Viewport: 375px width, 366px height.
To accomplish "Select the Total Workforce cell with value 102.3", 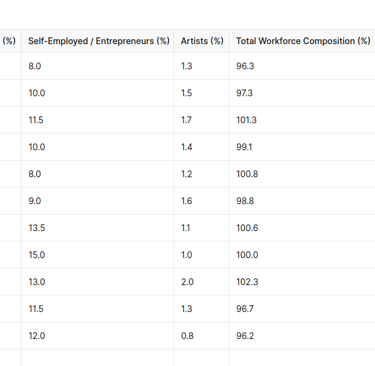I will pos(302,282).
